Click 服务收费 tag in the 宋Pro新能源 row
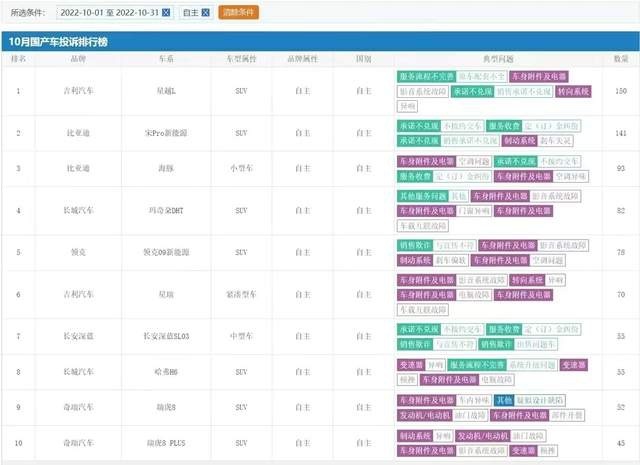The width and height of the screenshot is (640, 465). pos(504,126)
